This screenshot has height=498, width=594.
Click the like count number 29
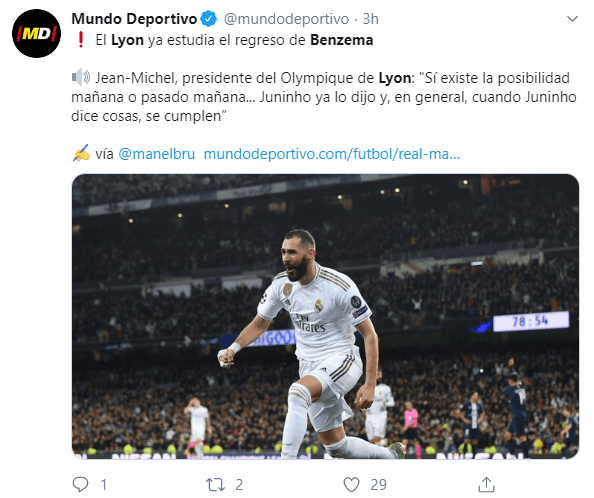click(x=378, y=485)
